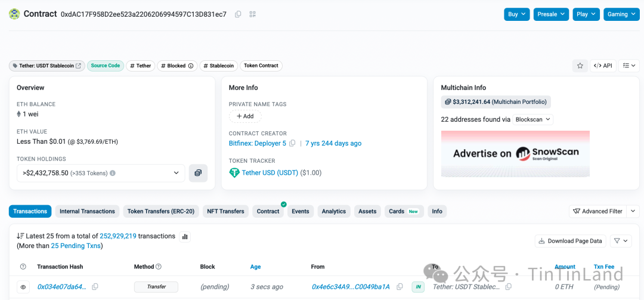Image resolution: width=644 pixels, height=300 pixels.
Task: Click the transactions chart icon
Action: (x=185, y=237)
